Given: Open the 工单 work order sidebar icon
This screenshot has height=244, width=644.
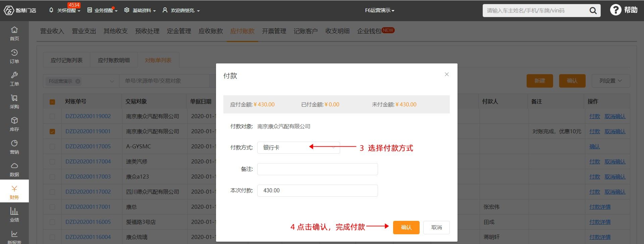Looking at the screenshot, I should (x=14, y=79).
